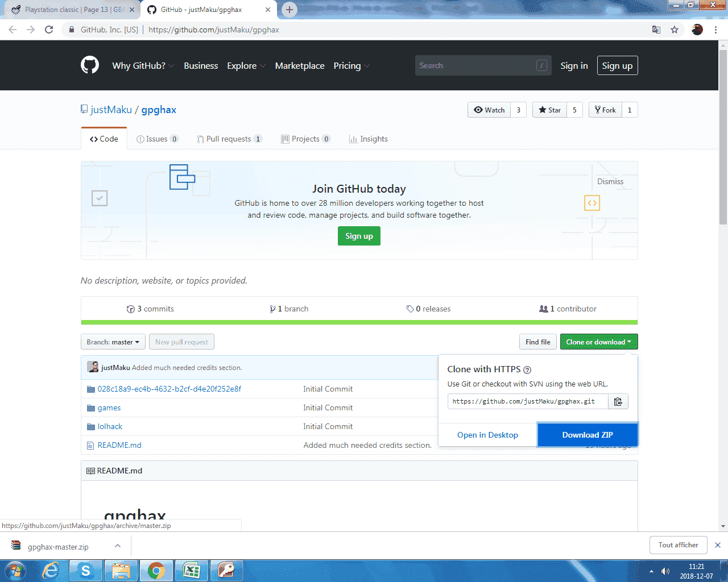
Task: View the 3 commits link
Action: pyautogui.click(x=150, y=309)
